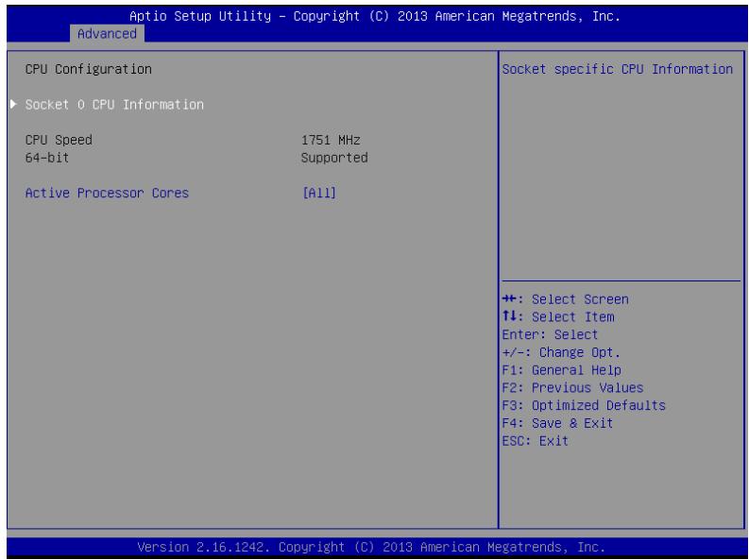Viewport: 749px width, 560px height.
Task: Click the ESC: Exit hint
Action: pyautogui.click(x=535, y=441)
